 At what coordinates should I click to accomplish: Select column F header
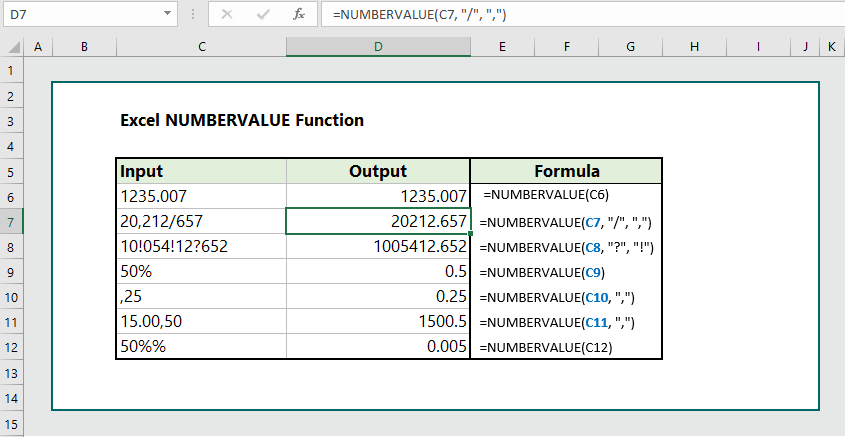[x=566, y=47]
